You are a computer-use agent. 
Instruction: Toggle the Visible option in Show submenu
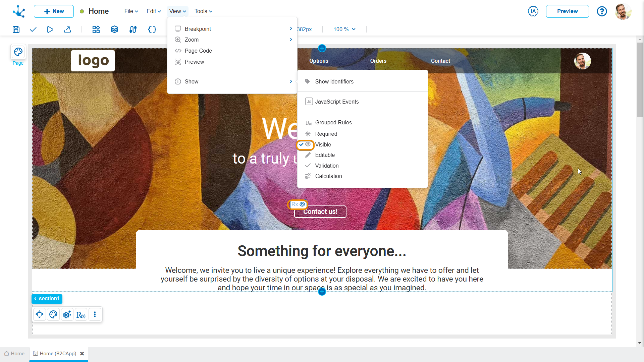323,144
